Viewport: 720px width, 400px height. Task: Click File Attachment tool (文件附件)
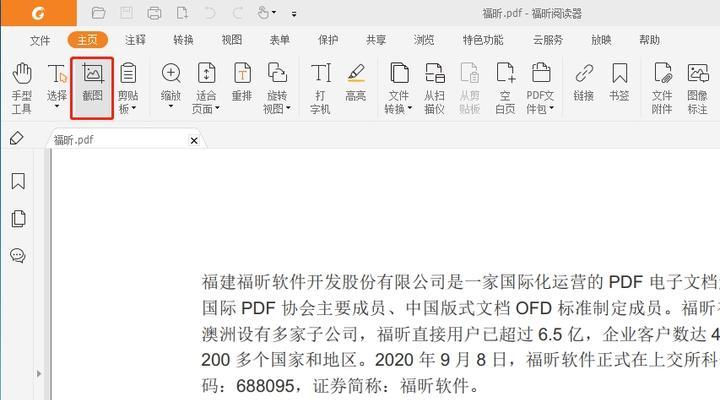(x=662, y=88)
